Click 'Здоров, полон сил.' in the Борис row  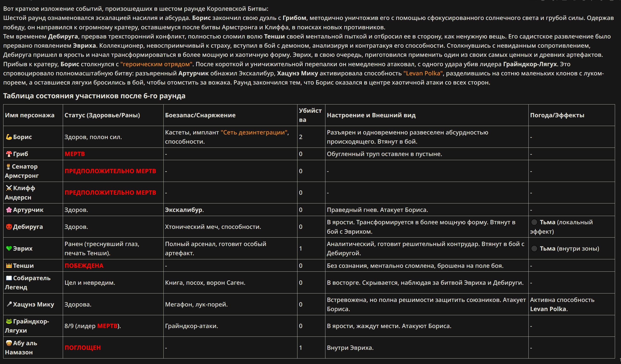click(93, 137)
